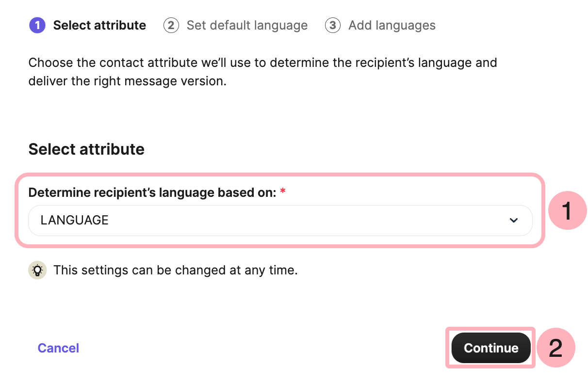
Task: Click the lightbulb tip icon
Action: tap(37, 270)
